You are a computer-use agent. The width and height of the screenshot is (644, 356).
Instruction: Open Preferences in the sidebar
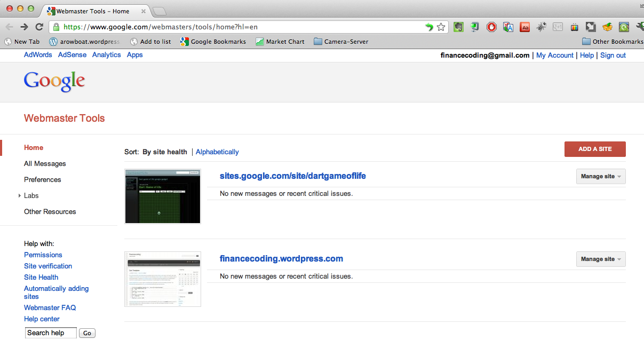tap(43, 180)
